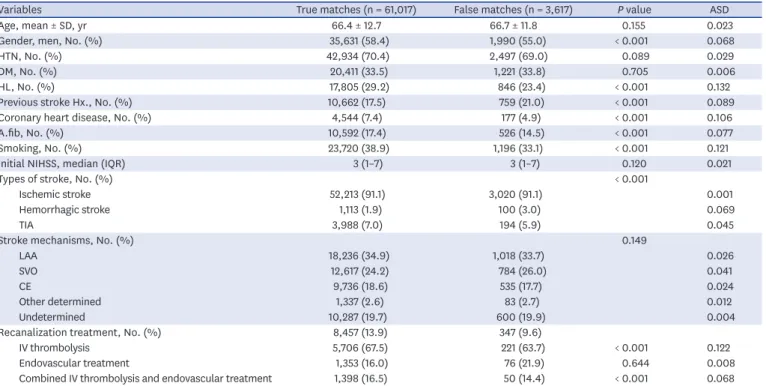Screen dimensions: 766x386
Task: Click the 'Stroke mechanisms, No. (%)' label
Action: (66, 240)
